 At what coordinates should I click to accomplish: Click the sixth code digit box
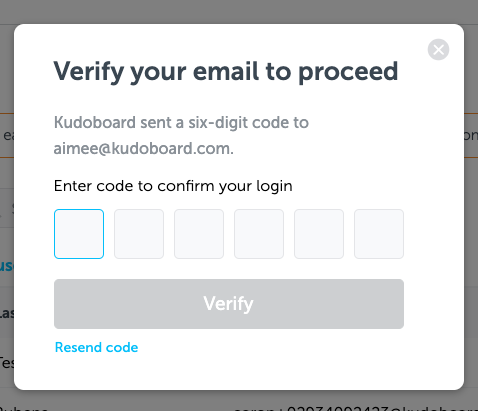click(379, 234)
